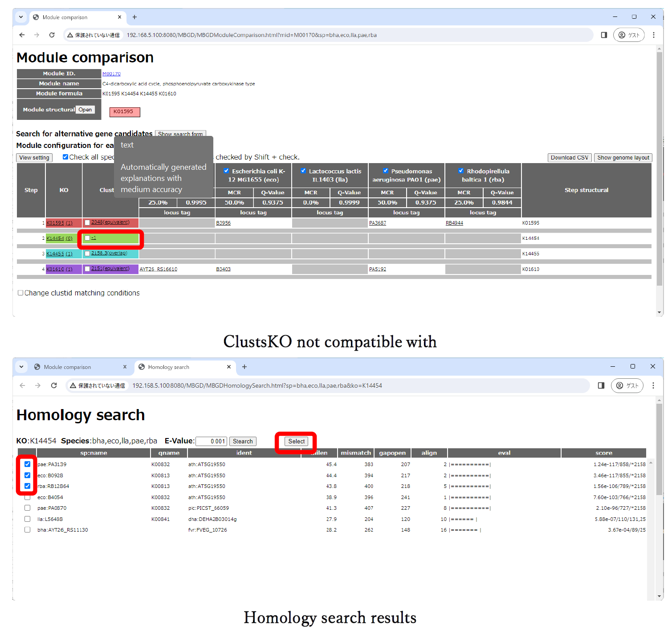Click guest profile icon in Homology search window
The width and height of the screenshot is (672, 639).
627,385
